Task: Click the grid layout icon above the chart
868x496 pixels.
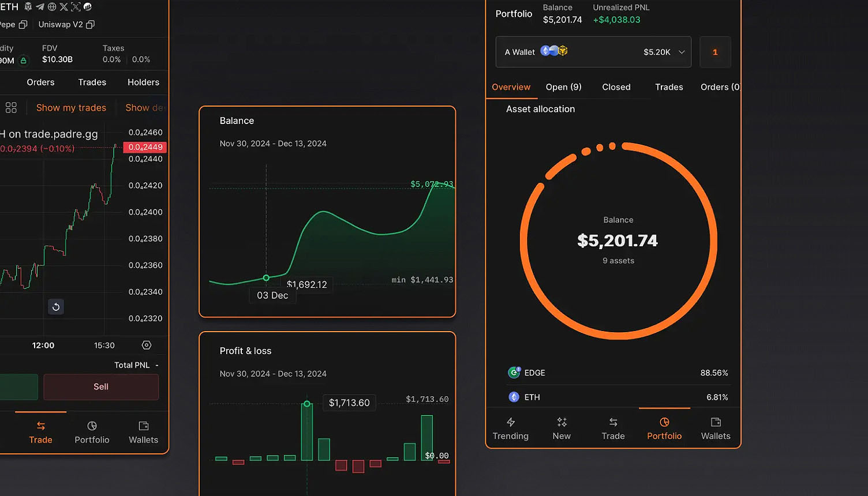Action: 12,107
